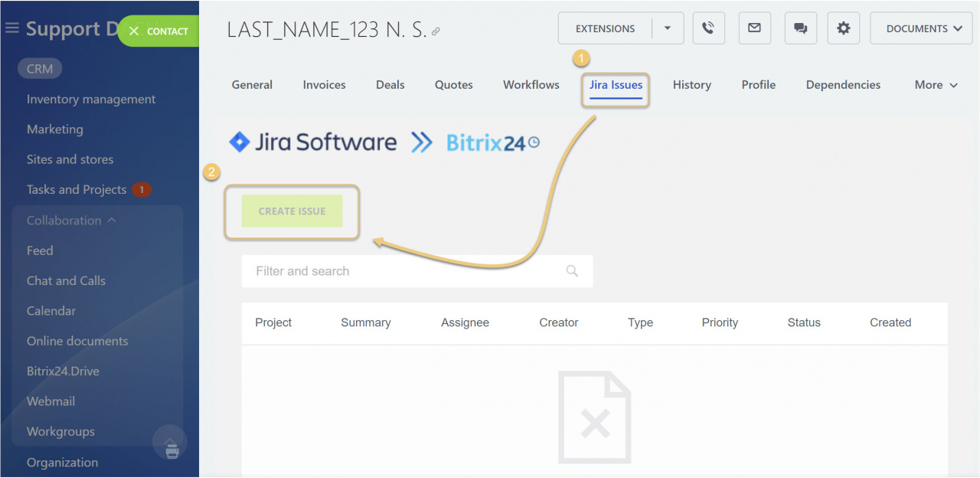The image size is (980, 478).
Task: Switch to the Workflows tab
Action: click(531, 85)
